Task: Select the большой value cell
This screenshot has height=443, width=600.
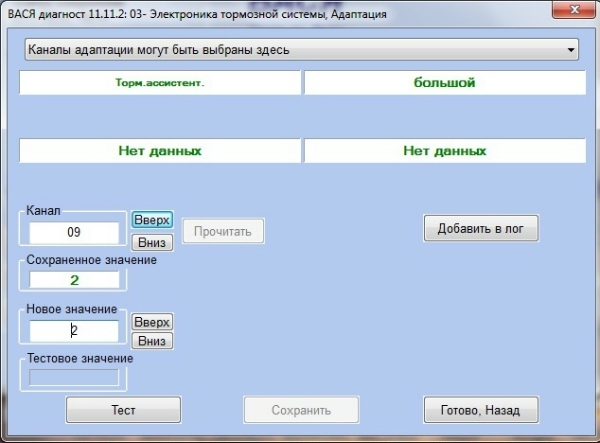Action: coord(445,83)
